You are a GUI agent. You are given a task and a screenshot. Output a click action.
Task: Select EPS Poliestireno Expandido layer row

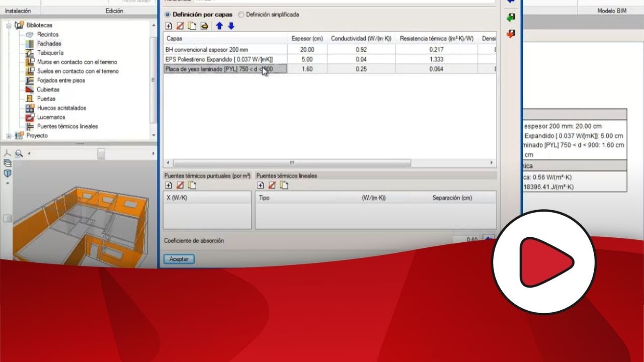coord(330,59)
